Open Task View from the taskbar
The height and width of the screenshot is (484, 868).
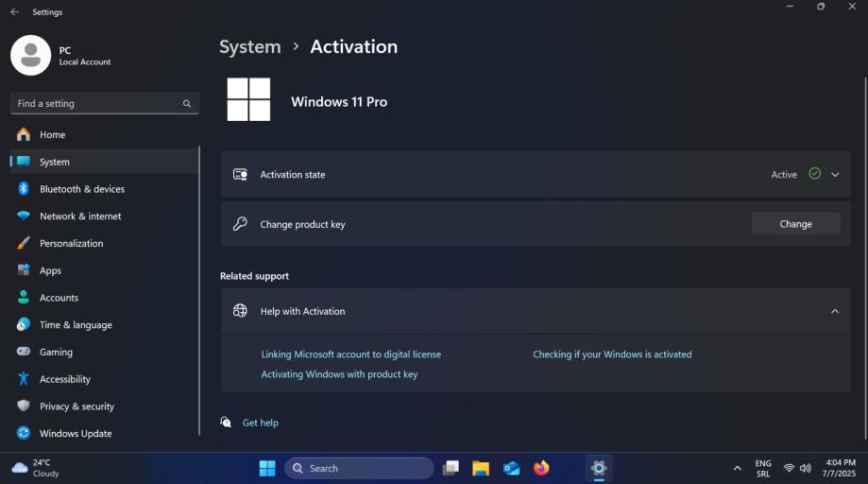tap(451, 469)
